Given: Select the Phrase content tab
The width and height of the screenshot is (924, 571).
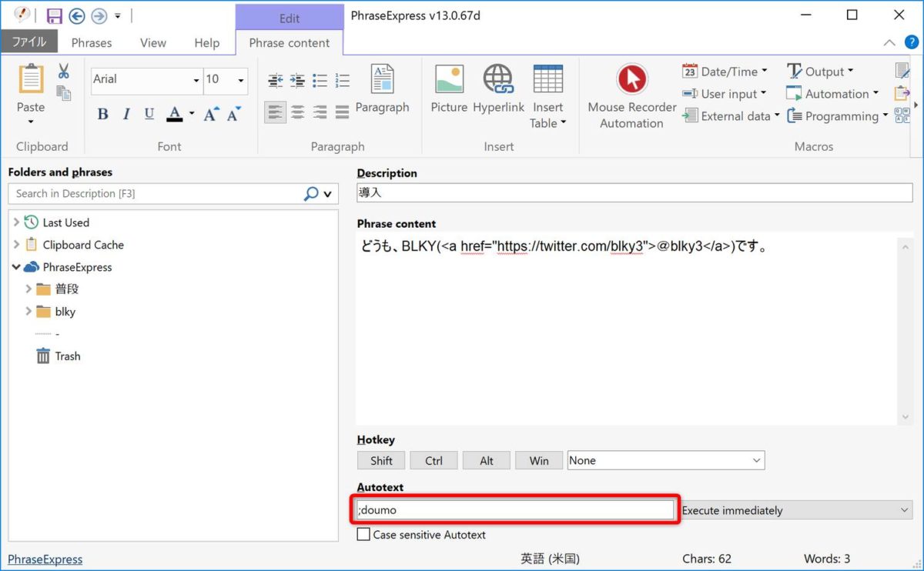Looking at the screenshot, I should 290,43.
